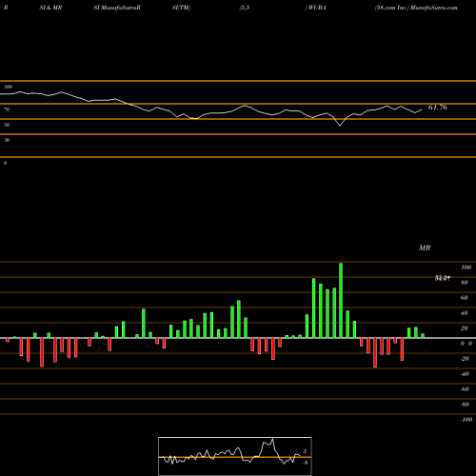The height and width of the screenshot is (476, 476).
Task: Click the 'SI MunafaSutraR' header text
Action: [x=117, y=8]
